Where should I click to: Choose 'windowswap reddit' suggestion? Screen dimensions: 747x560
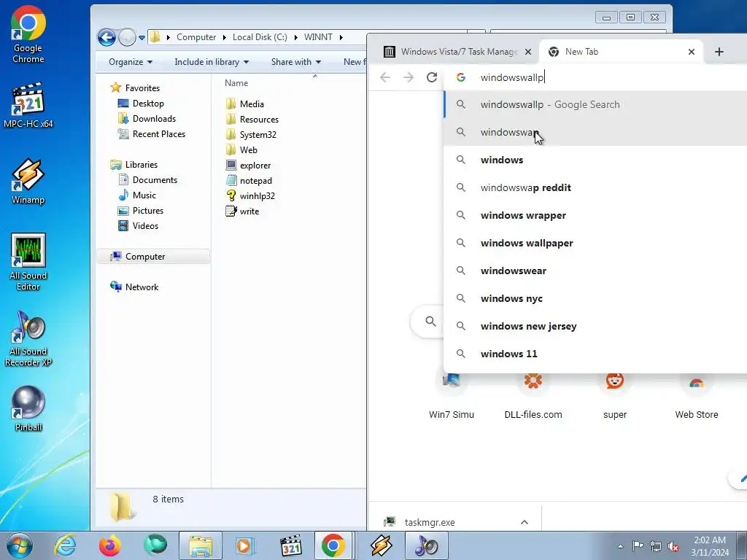(595, 187)
